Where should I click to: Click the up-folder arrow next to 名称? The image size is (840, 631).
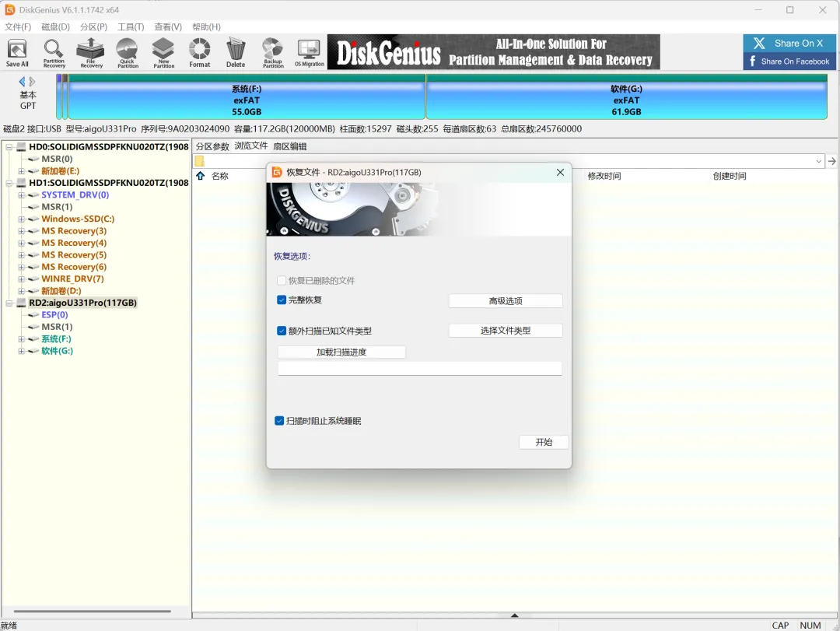coord(201,176)
